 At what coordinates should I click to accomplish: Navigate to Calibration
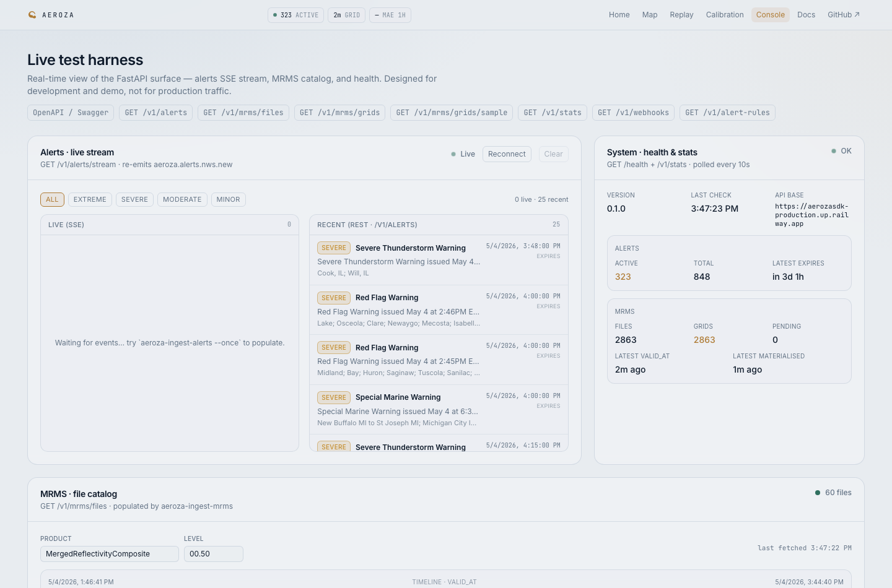tap(725, 15)
